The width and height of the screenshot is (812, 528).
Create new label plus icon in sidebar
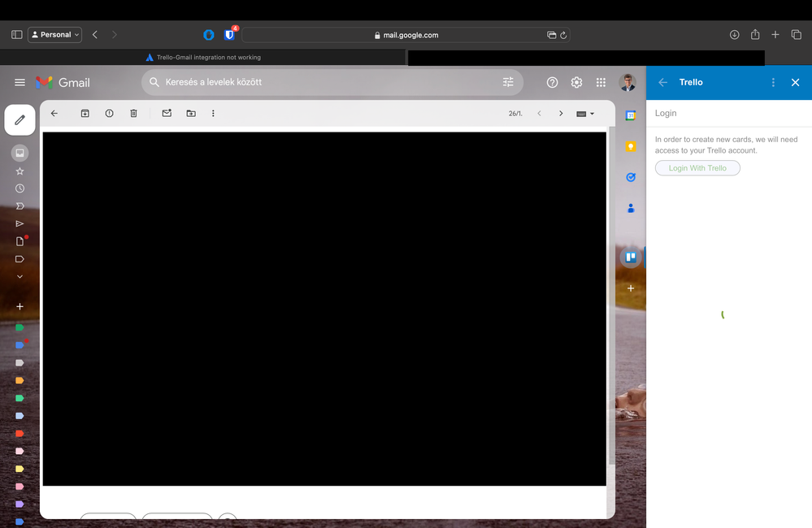(20, 306)
